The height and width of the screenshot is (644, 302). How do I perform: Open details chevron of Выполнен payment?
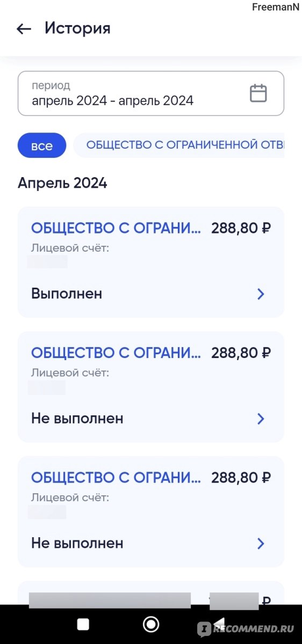pyautogui.click(x=261, y=294)
